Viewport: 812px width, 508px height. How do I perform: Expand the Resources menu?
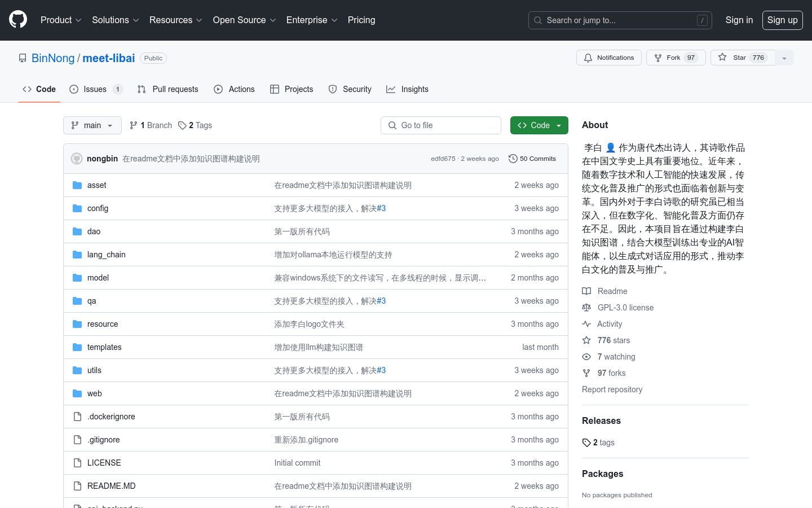tap(175, 20)
